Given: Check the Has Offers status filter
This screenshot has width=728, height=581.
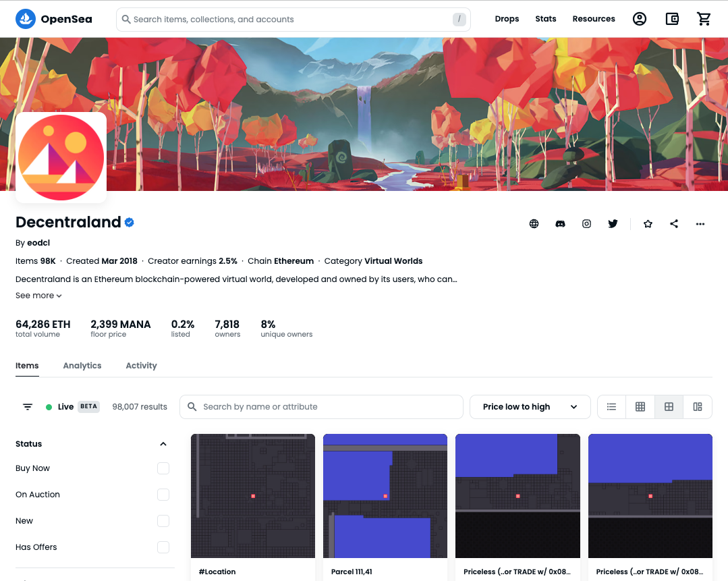Looking at the screenshot, I should (163, 547).
